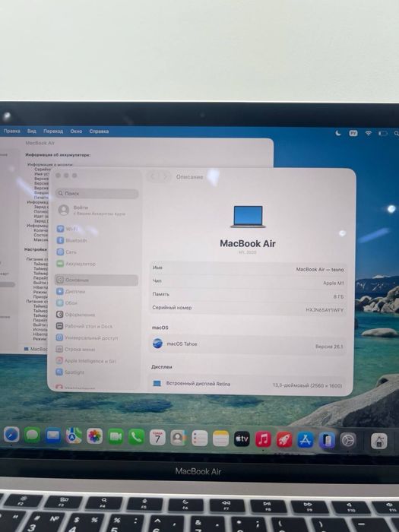Open the Music app in Dock
Image resolution: width=399 pixels, height=532 pixels.
tap(263, 439)
